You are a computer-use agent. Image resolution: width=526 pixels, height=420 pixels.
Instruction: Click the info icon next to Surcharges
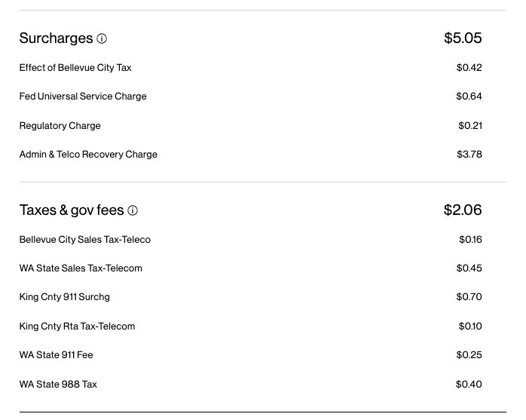(102, 38)
